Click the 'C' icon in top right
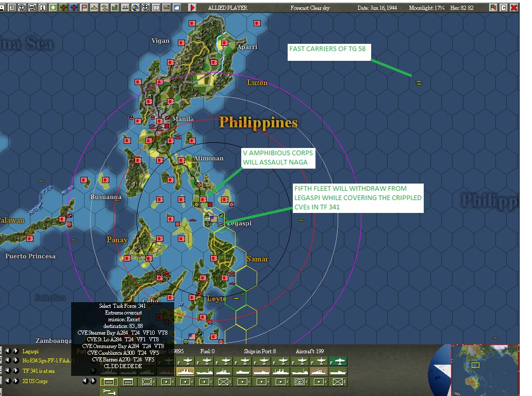 pyautogui.click(x=504, y=7)
